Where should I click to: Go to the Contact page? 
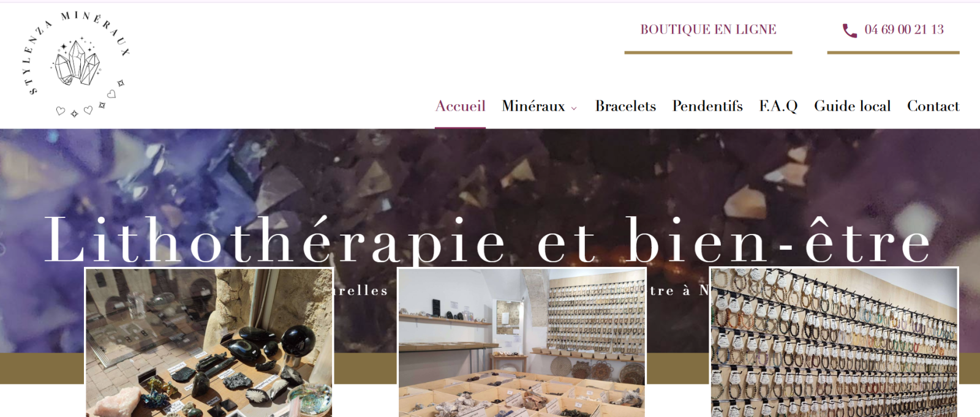(x=933, y=106)
